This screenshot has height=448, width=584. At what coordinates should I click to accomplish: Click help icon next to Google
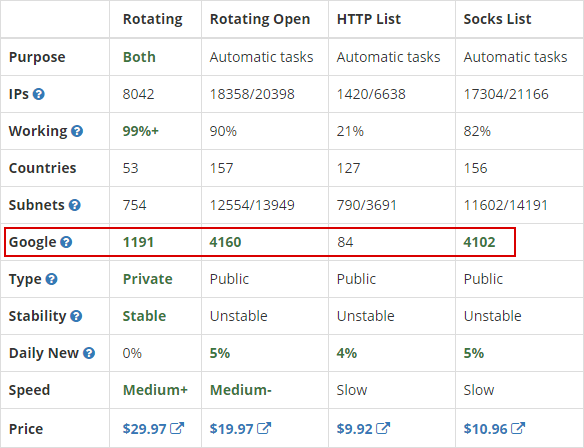coord(66,242)
